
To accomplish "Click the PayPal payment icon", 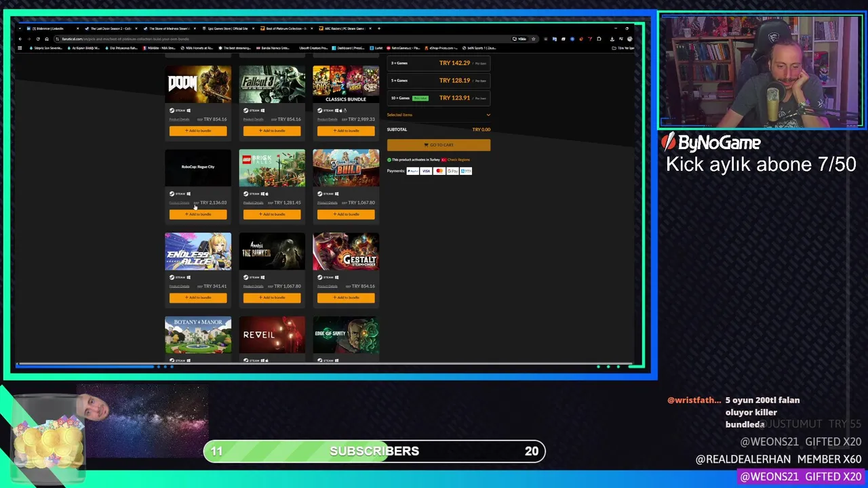I will click(413, 171).
